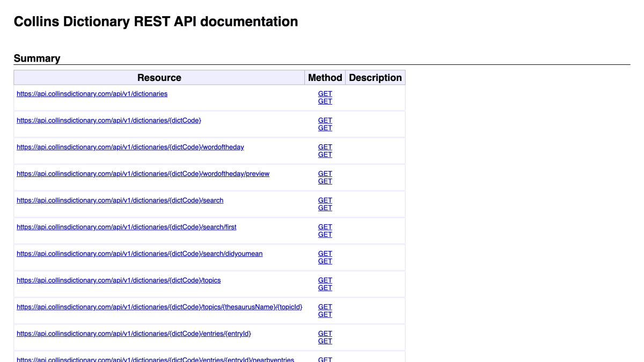The height and width of the screenshot is (362, 644).
Task: Click the lower GET in the dictionaries/{dictCode} row
Action: point(325,128)
